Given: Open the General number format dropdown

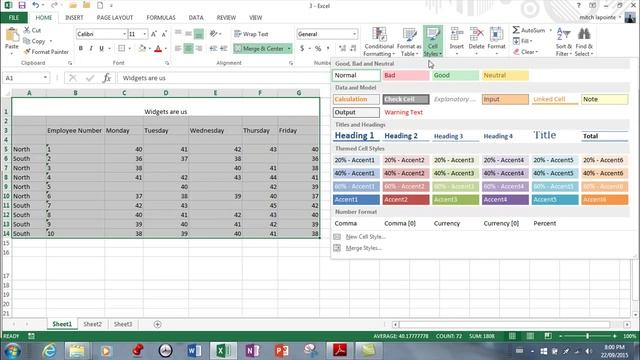Looking at the screenshot, I should [x=354, y=34].
